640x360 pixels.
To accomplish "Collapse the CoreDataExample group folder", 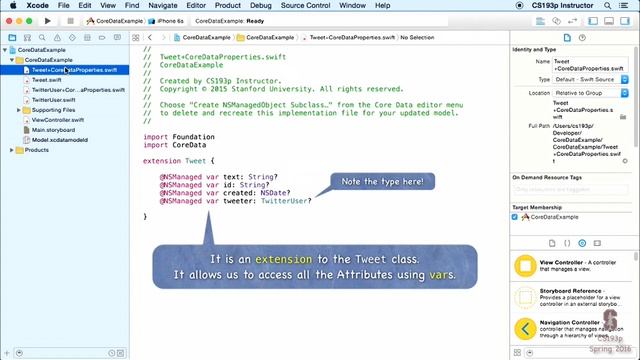I will [x=12, y=60].
